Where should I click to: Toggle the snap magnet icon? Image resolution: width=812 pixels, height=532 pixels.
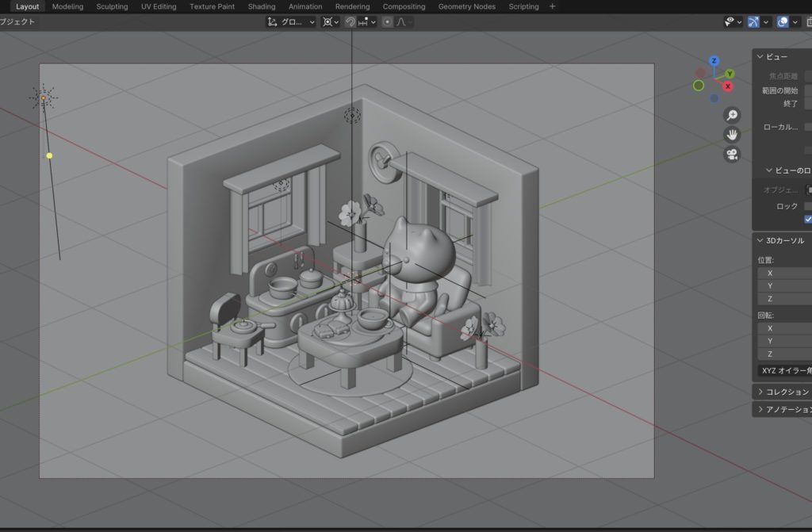[350, 22]
